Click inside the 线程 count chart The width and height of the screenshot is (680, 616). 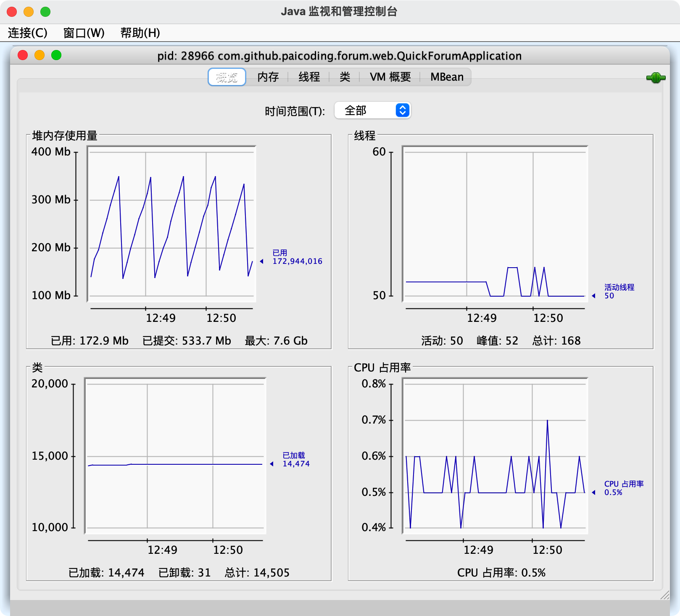pos(495,224)
